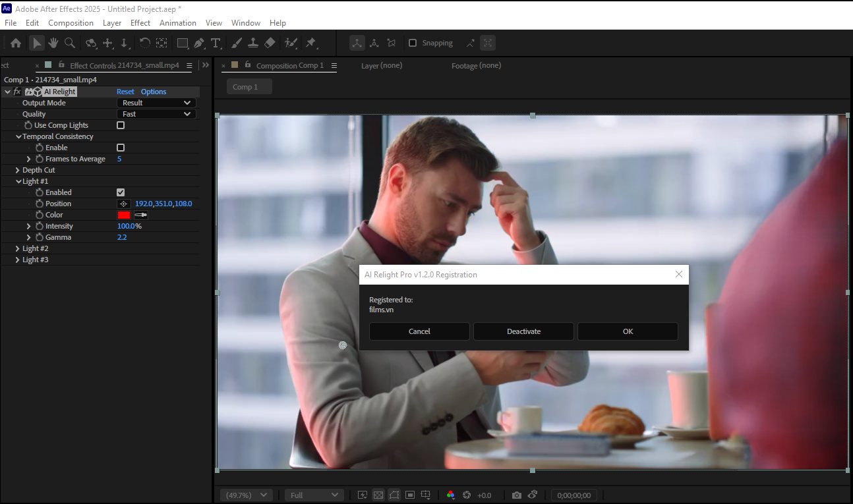Toggle the Fast Previews icon
Viewport: 853px width, 504px height.
pos(363,495)
